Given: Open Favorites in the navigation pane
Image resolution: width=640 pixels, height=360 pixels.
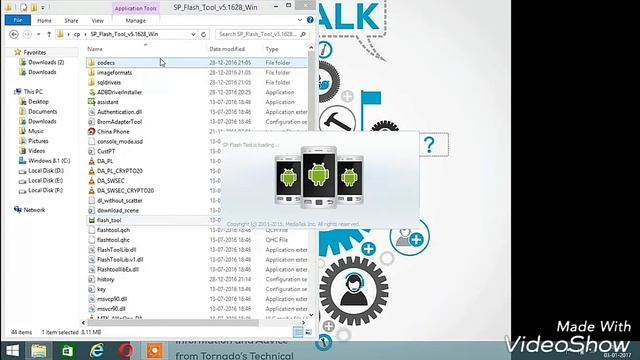Looking at the screenshot, I should pos(35,52).
